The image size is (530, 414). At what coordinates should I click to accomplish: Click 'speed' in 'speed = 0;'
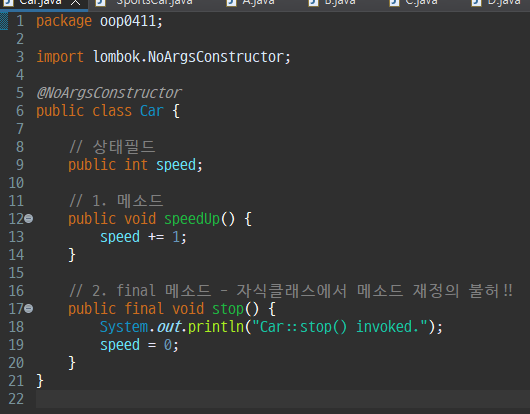point(120,345)
